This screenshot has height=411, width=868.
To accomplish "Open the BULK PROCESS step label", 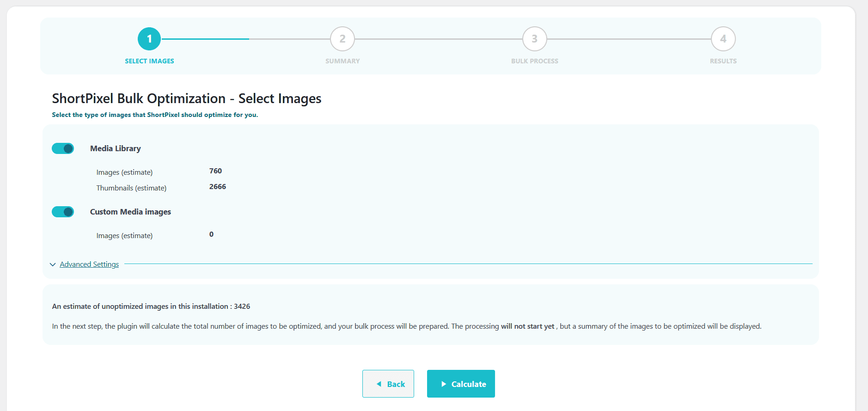I will coord(535,61).
